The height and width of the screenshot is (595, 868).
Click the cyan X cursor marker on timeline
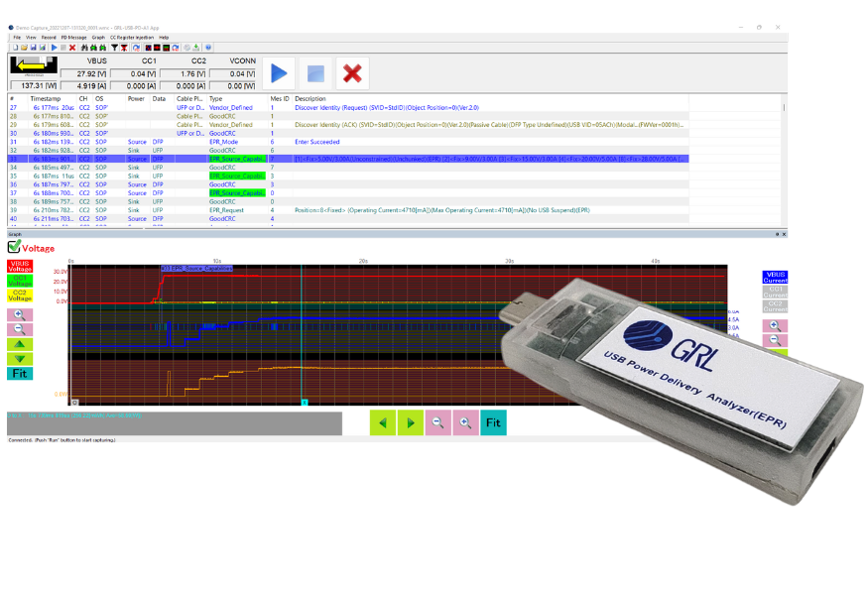click(305, 403)
